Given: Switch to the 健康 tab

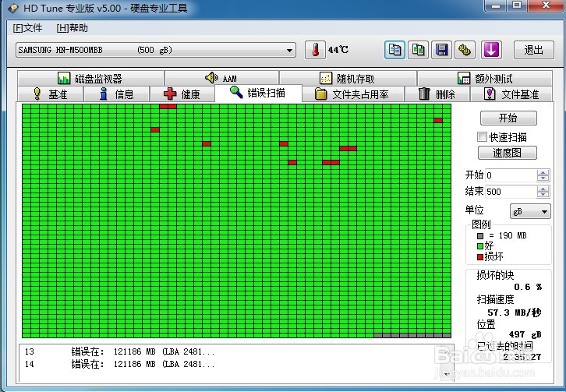Looking at the screenshot, I should click(x=182, y=94).
